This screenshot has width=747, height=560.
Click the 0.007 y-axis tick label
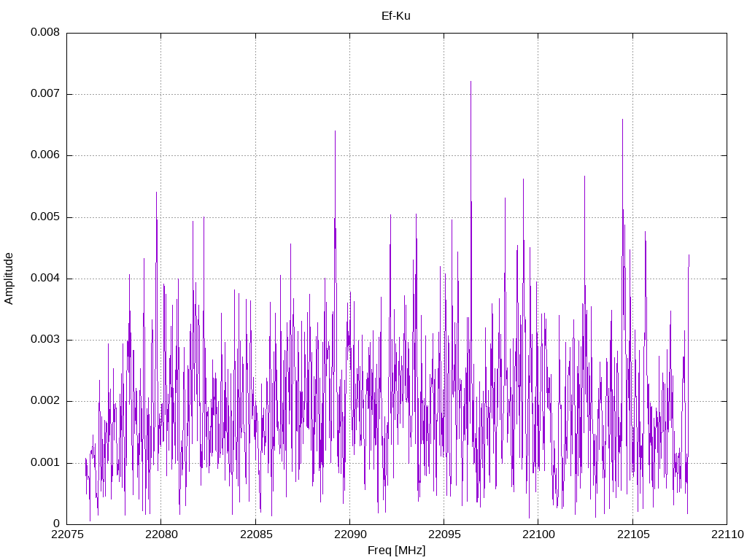point(44,94)
